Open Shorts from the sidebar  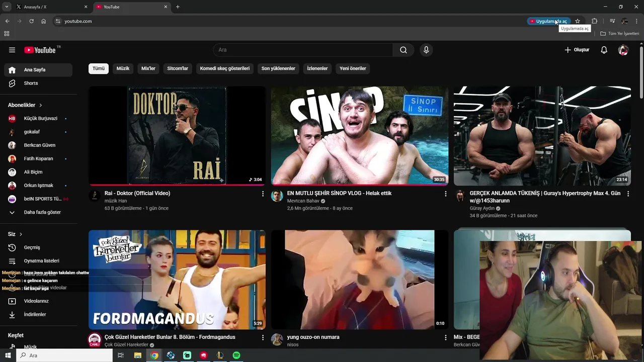coord(38,83)
